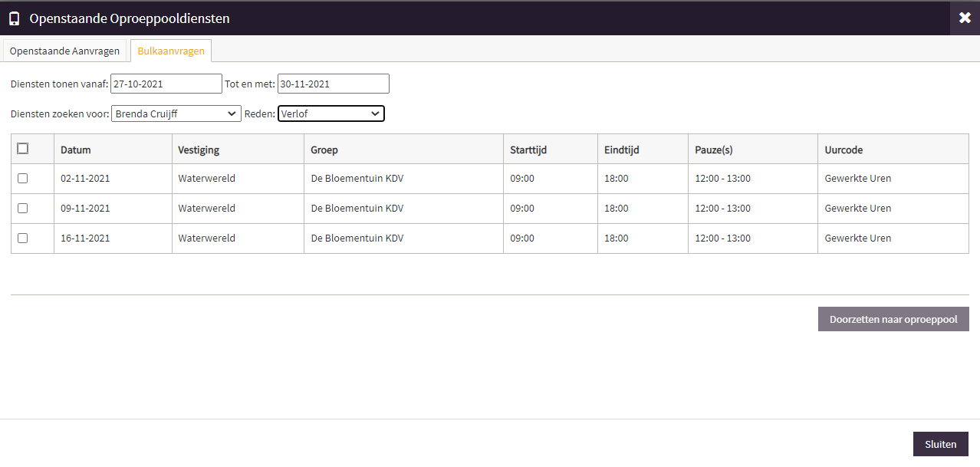980x467 pixels.
Task: Click Waterwereld in the 02-11-2021 row
Action: click(x=207, y=178)
